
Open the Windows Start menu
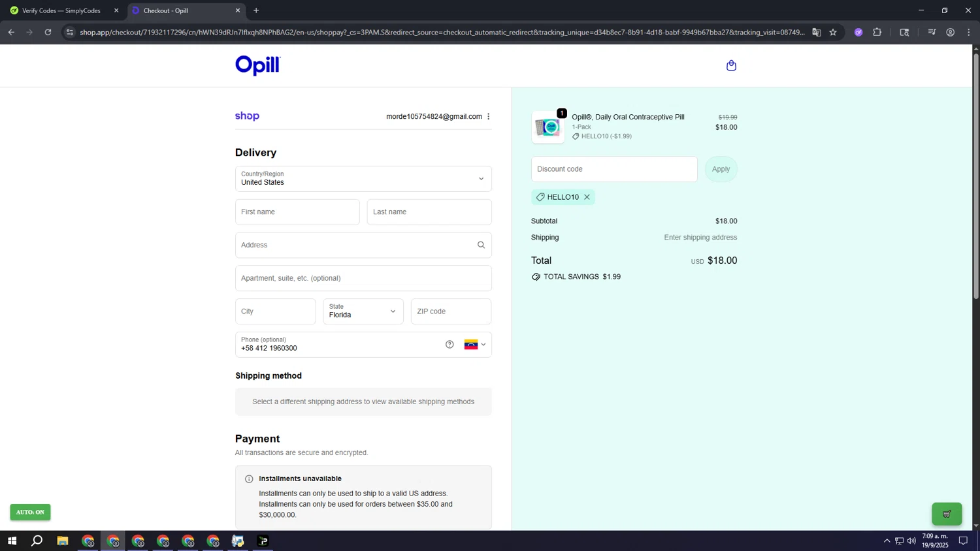pyautogui.click(x=12, y=541)
